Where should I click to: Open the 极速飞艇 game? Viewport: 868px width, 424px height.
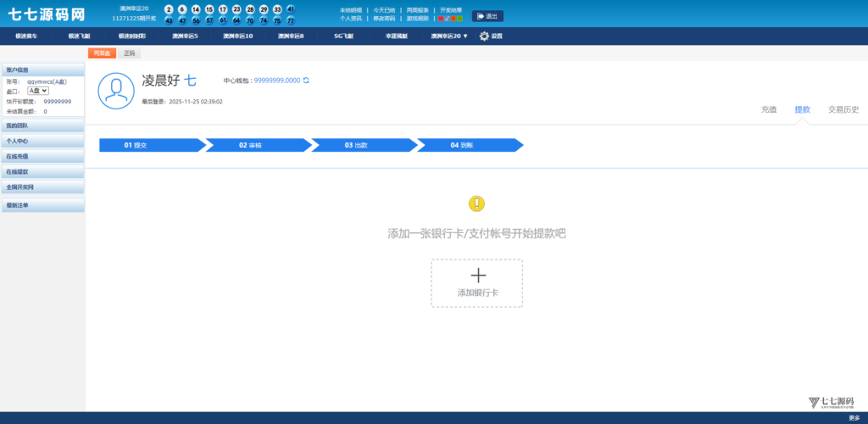coord(79,36)
